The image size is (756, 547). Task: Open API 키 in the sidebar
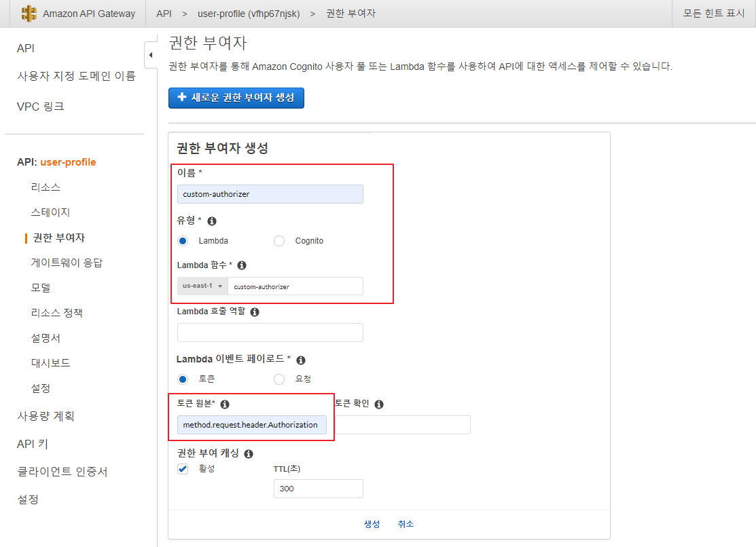coord(33,444)
